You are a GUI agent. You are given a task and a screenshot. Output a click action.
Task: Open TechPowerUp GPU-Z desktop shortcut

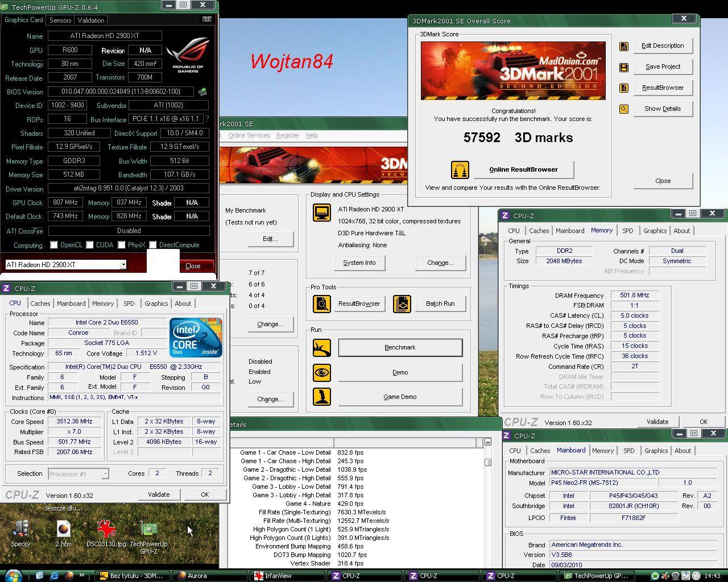pyautogui.click(x=148, y=538)
